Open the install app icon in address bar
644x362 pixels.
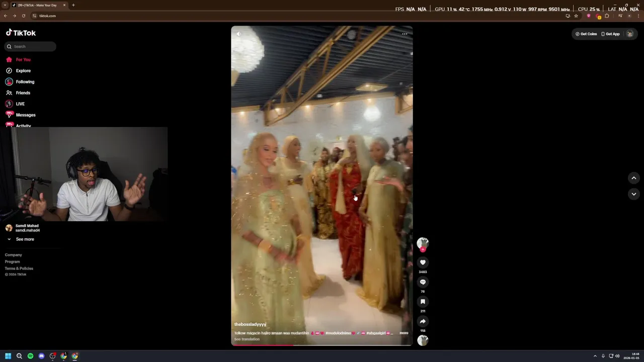568,16
